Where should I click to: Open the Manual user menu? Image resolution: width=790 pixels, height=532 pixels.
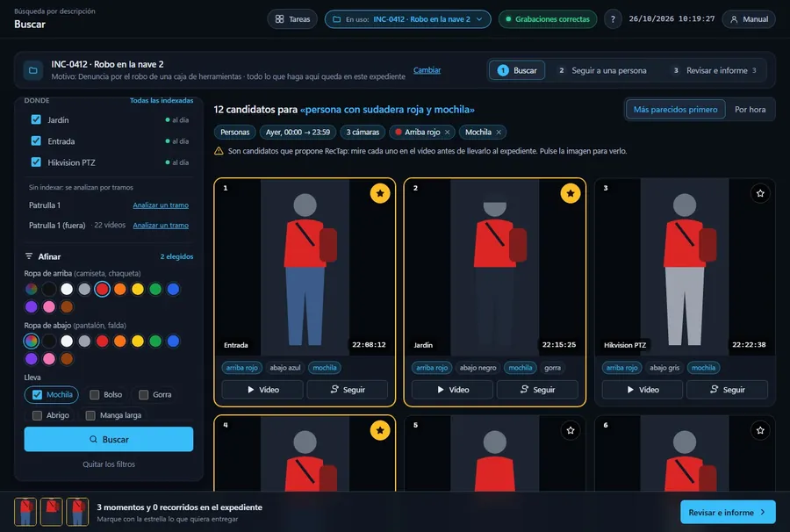tap(749, 19)
